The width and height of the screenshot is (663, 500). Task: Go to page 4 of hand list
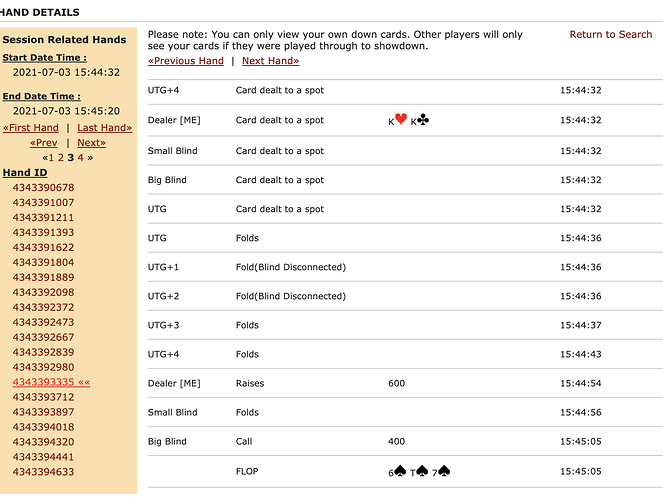[80, 157]
